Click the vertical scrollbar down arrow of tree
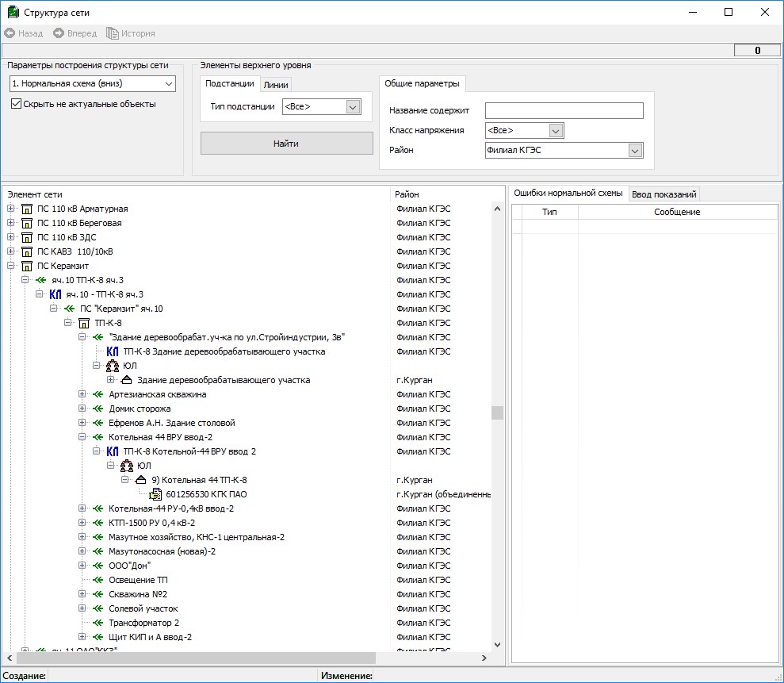The height and width of the screenshot is (683, 784). (x=497, y=645)
